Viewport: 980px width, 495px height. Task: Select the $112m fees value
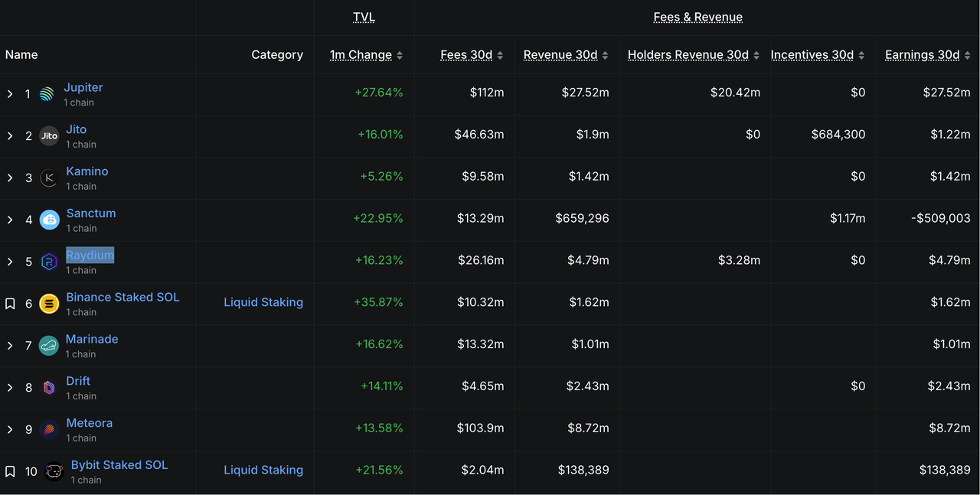pyautogui.click(x=487, y=93)
